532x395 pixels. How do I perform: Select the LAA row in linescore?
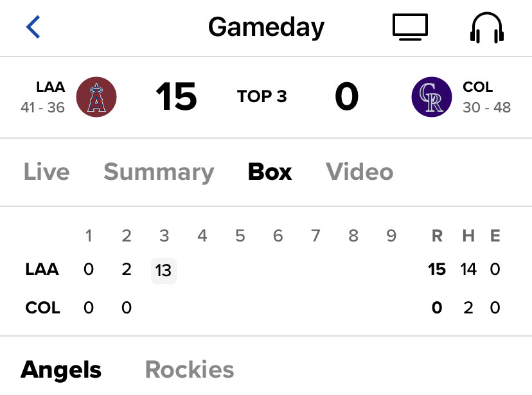263,270
